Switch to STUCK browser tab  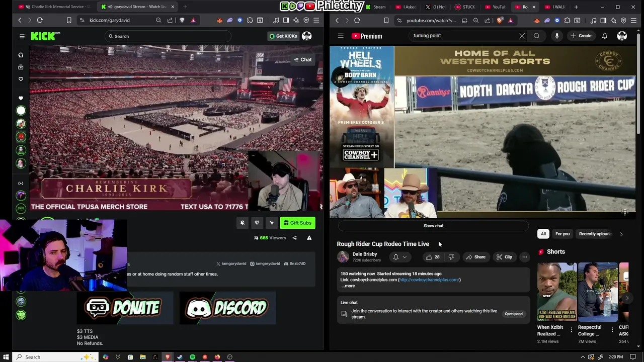tap(465, 7)
